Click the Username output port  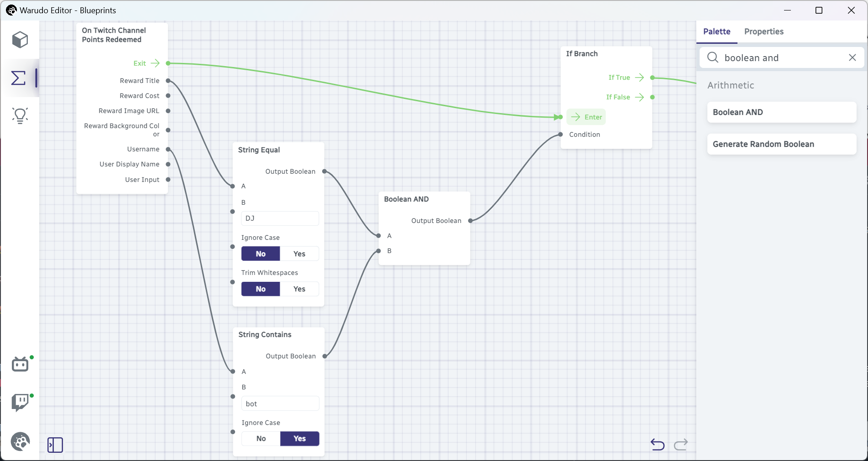(x=168, y=149)
